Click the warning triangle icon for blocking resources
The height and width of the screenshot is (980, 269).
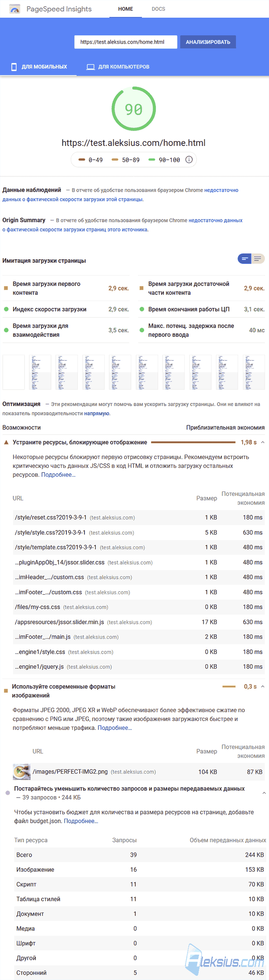tap(6, 442)
